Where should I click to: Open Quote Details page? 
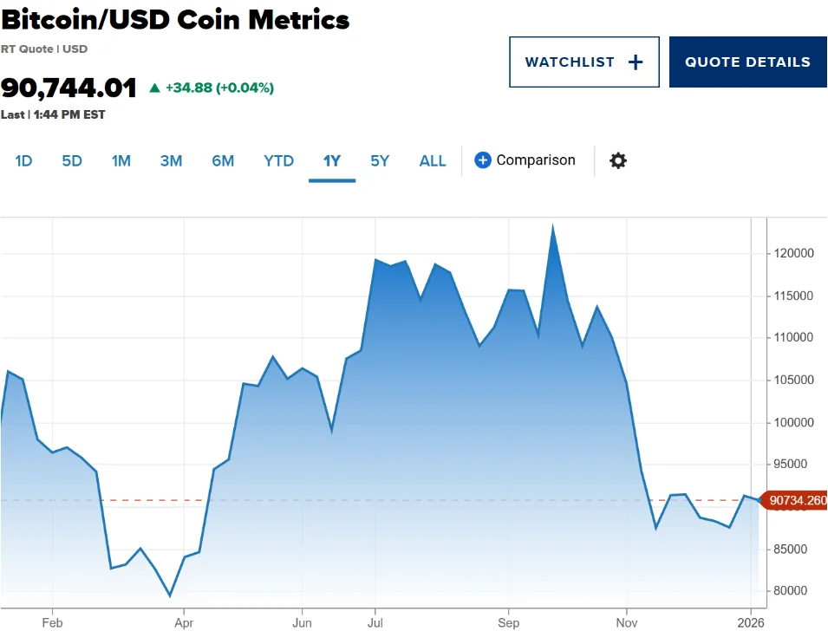pyautogui.click(x=747, y=62)
